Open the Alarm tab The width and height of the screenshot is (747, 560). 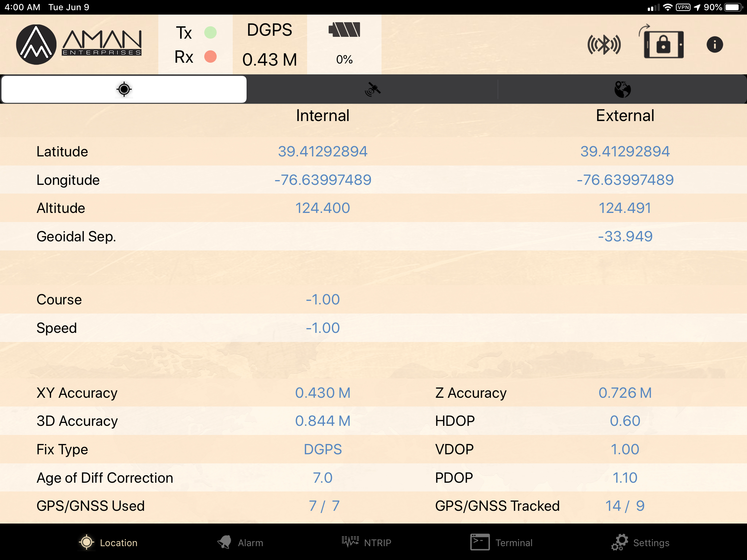(x=240, y=542)
